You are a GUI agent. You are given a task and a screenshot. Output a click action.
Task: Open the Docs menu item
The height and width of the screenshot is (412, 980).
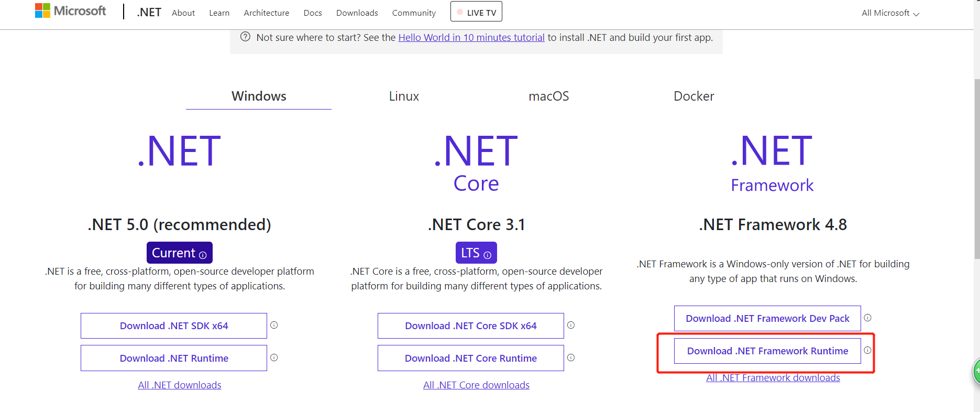(x=313, y=13)
